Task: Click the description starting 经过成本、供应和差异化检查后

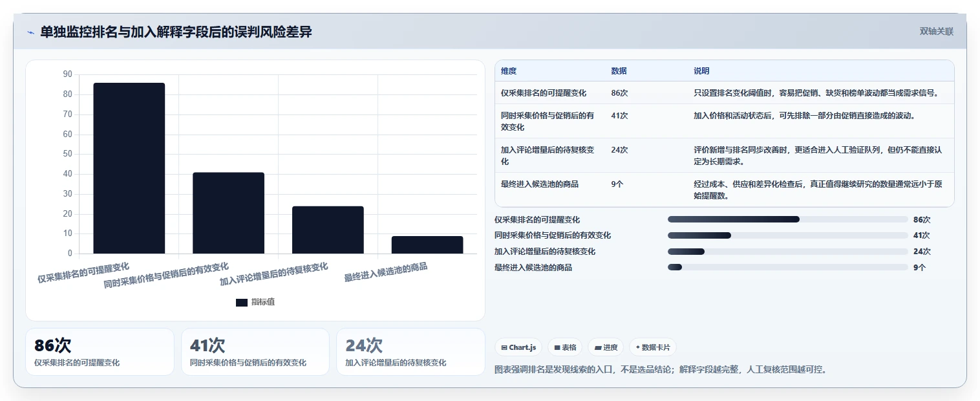Action: [818, 190]
